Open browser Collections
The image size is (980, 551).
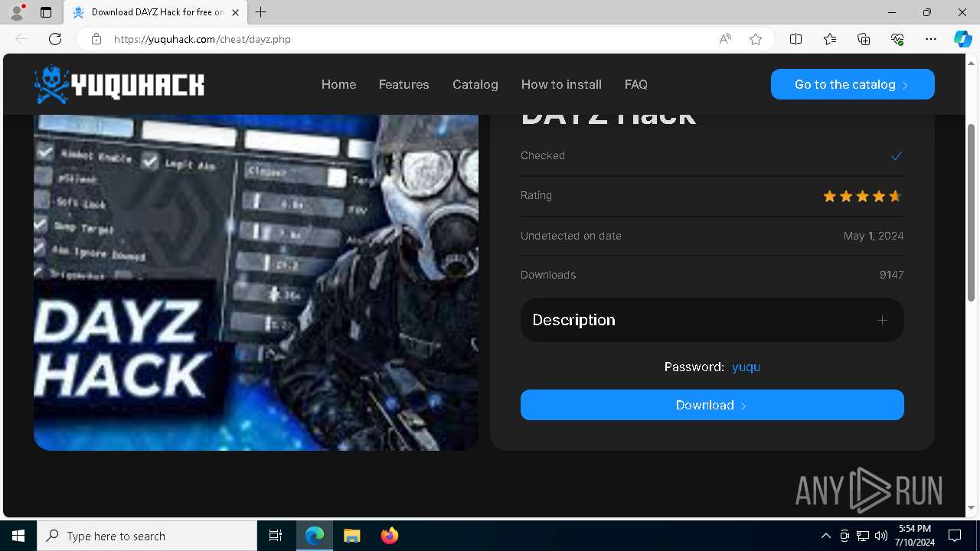pos(864,39)
